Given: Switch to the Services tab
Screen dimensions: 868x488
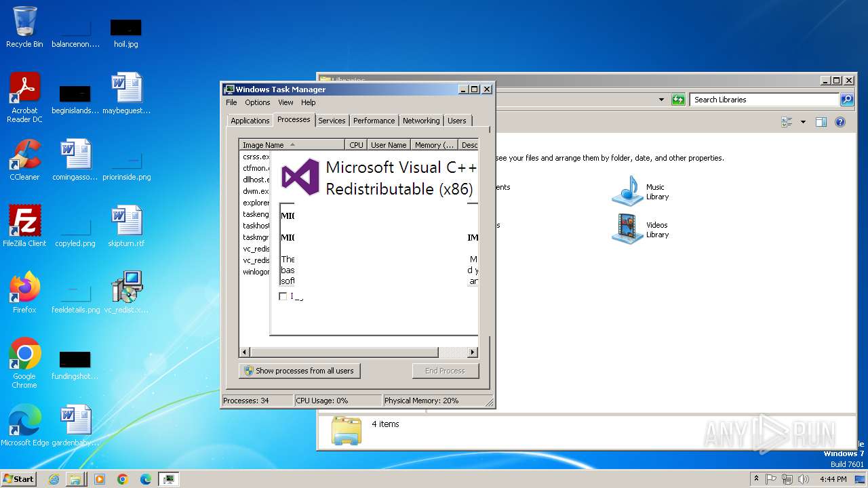Looking at the screenshot, I should click(332, 121).
